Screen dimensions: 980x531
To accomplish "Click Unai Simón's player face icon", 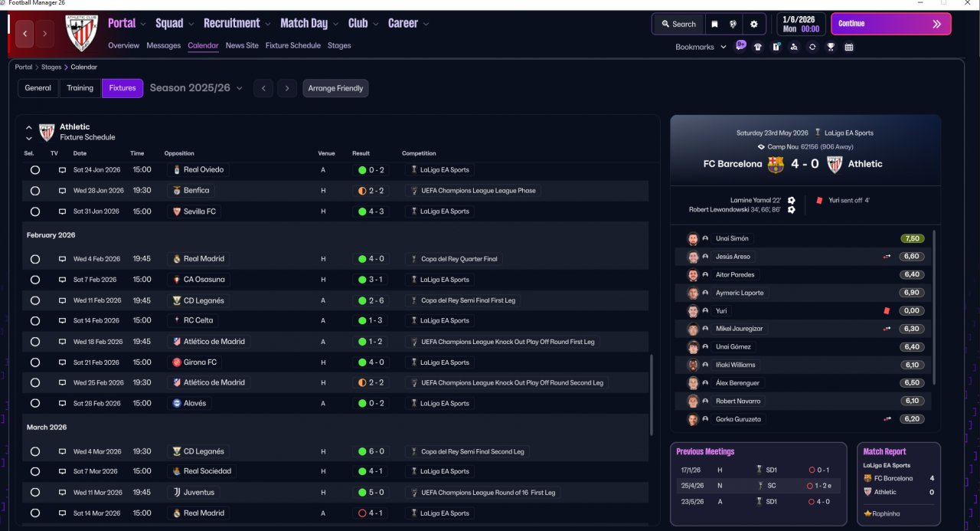I will (x=693, y=238).
